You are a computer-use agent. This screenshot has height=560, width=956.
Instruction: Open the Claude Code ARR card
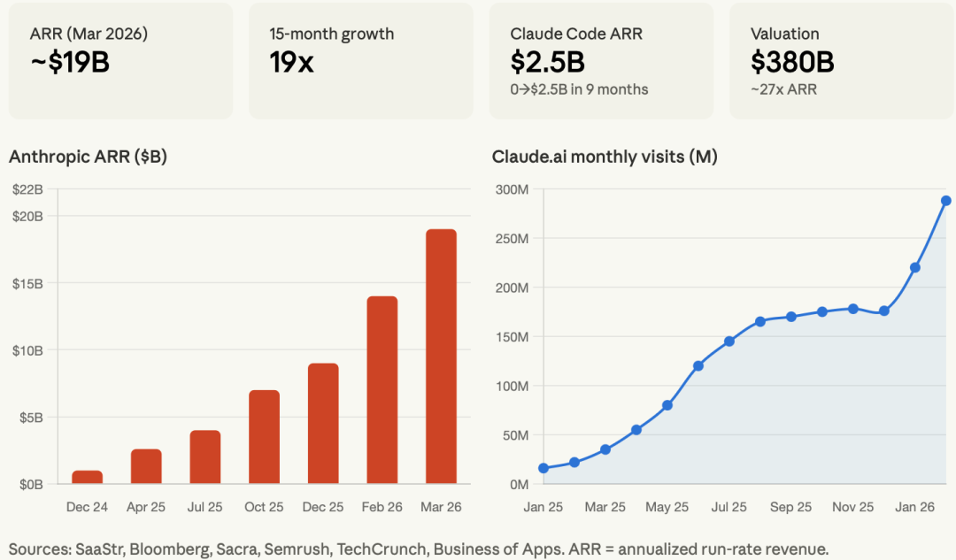[601, 60]
